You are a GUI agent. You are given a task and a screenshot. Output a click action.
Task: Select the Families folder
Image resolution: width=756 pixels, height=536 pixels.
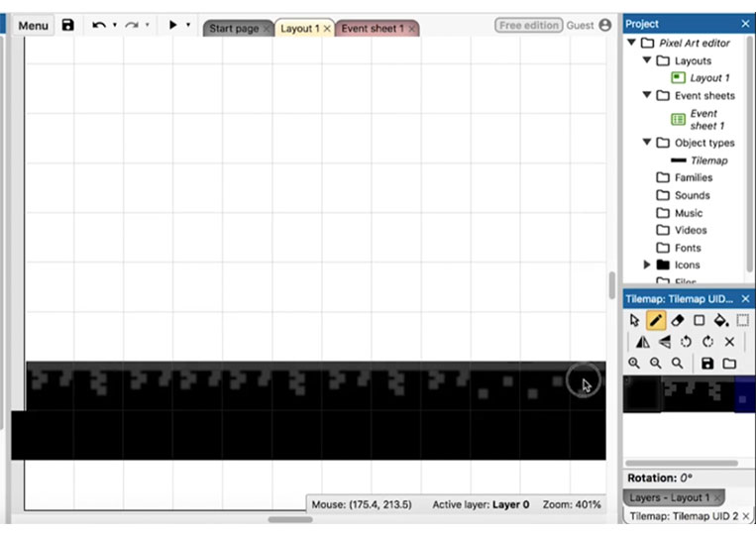click(x=693, y=178)
